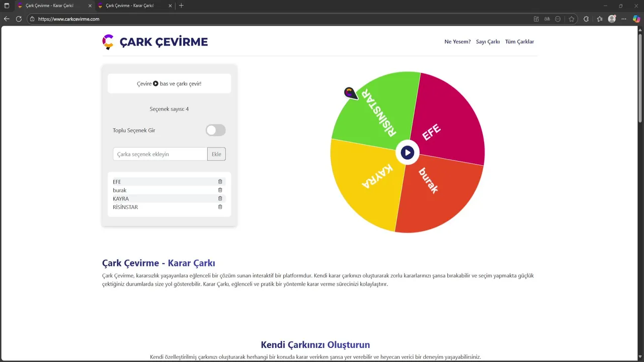
Task: Spin the wheel with the center play button
Action: point(408,152)
